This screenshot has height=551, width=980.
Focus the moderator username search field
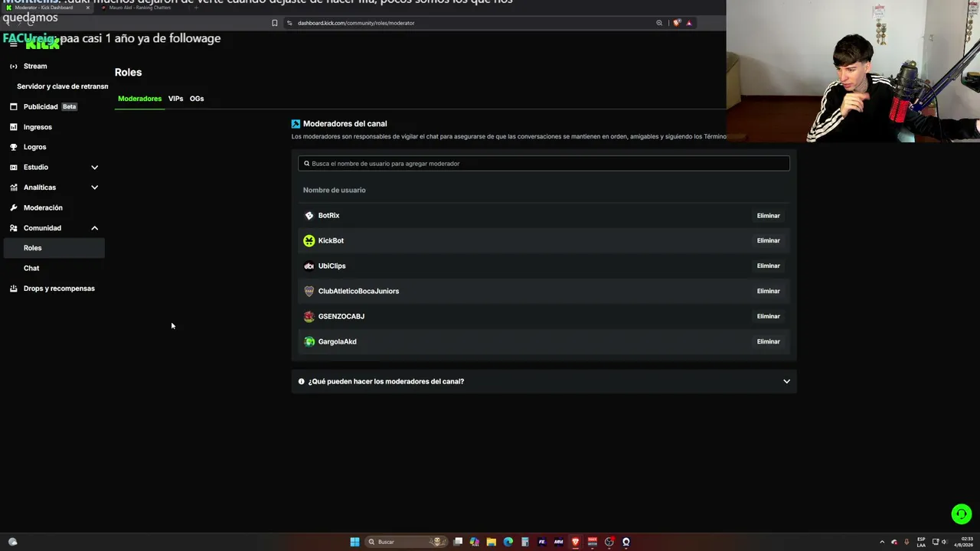click(544, 164)
